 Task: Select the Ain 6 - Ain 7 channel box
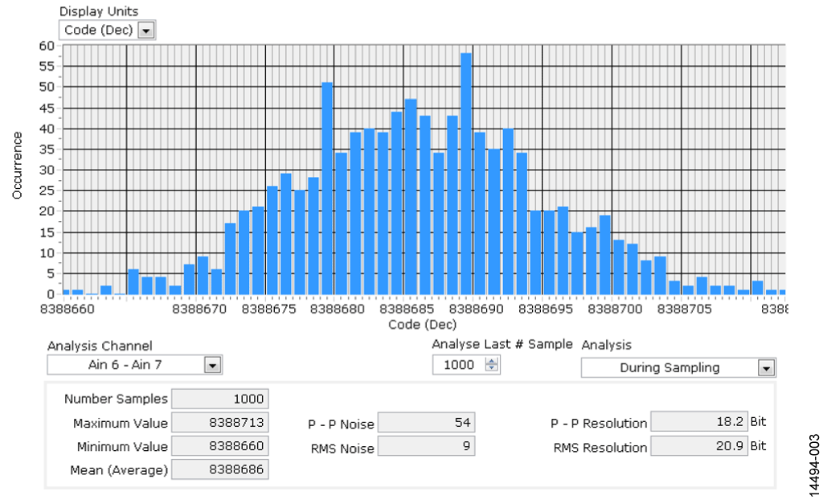click(x=134, y=365)
